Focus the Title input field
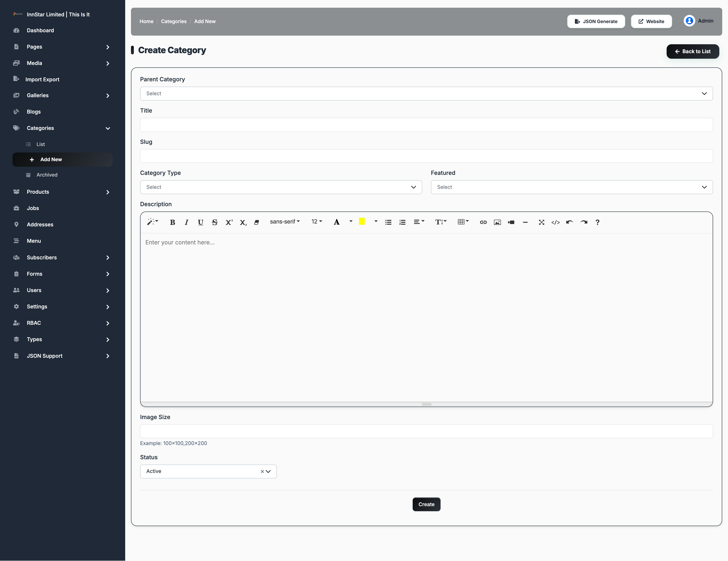 (426, 125)
